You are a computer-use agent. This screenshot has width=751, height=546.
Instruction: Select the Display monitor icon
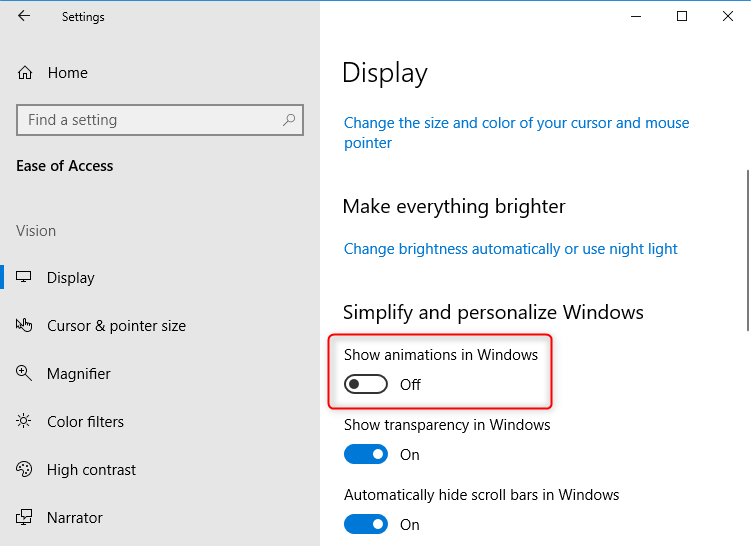click(25, 278)
